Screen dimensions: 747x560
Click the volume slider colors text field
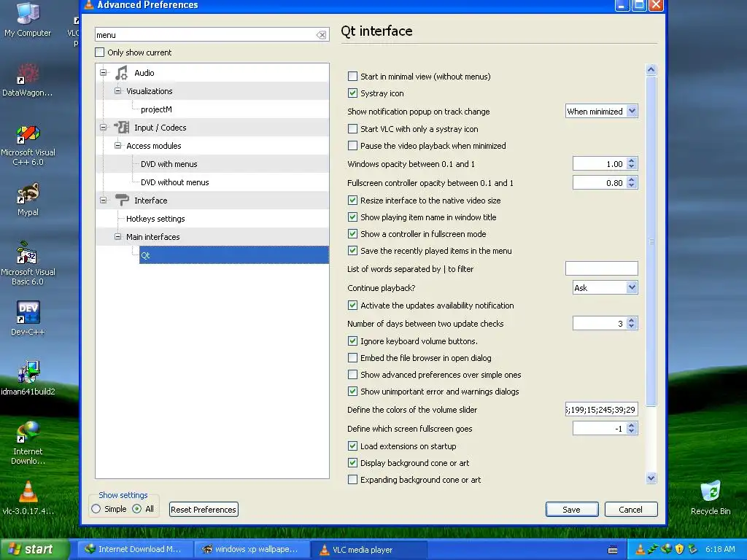[601, 410]
